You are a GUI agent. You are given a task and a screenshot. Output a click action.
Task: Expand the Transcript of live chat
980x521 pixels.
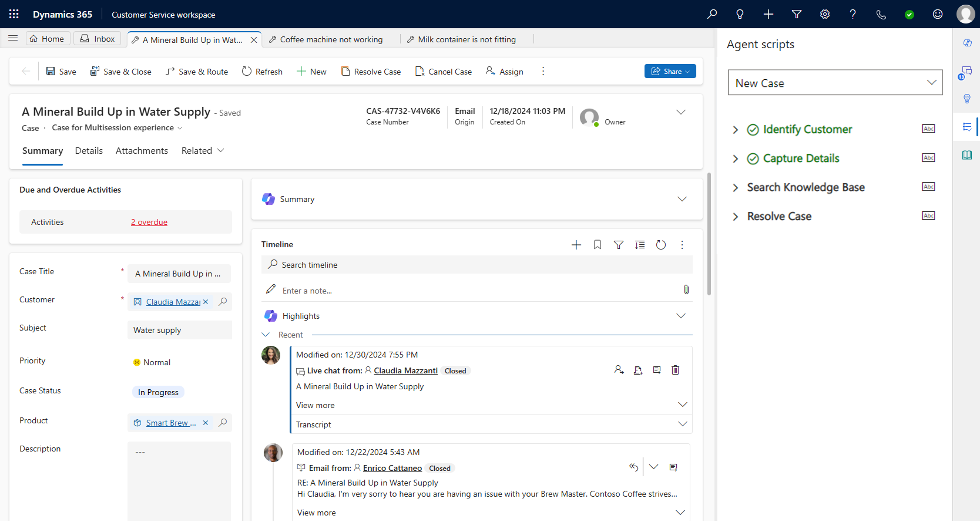682,424
